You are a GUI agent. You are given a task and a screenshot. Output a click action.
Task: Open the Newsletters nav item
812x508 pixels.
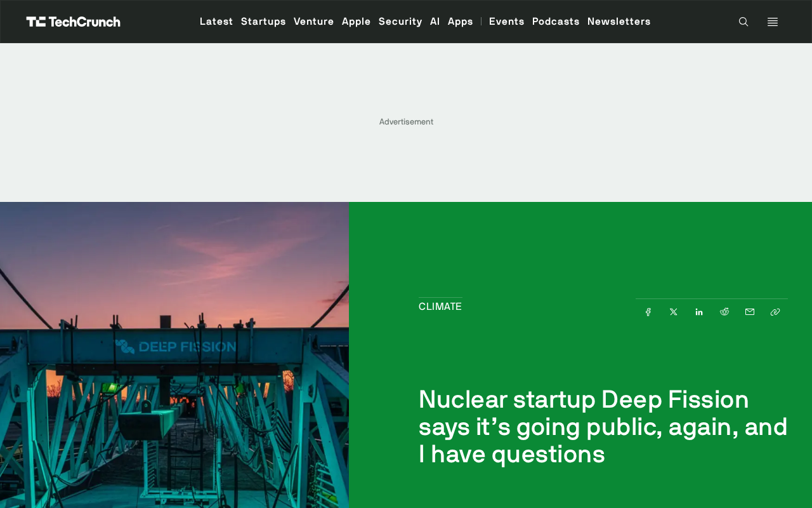pos(619,22)
